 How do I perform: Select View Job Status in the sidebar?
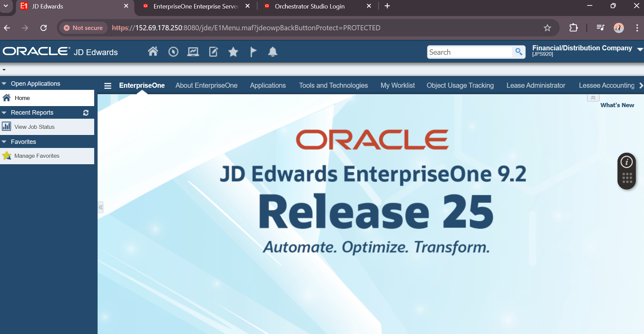tap(34, 127)
